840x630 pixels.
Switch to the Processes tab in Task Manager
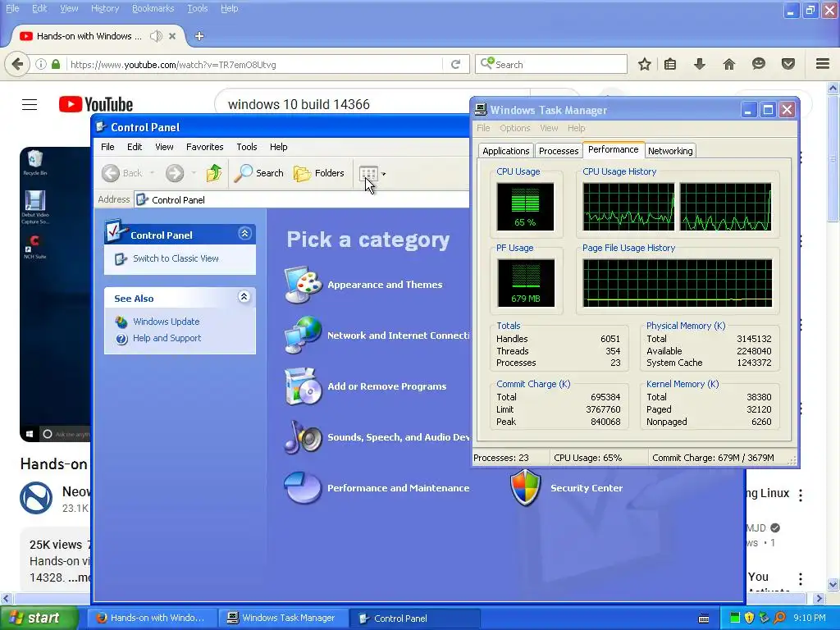point(558,151)
